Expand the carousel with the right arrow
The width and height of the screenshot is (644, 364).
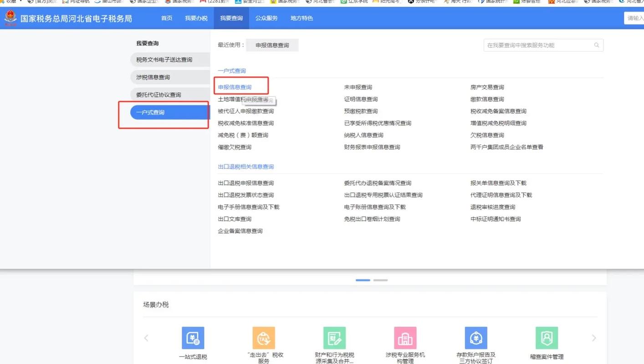[x=593, y=338]
